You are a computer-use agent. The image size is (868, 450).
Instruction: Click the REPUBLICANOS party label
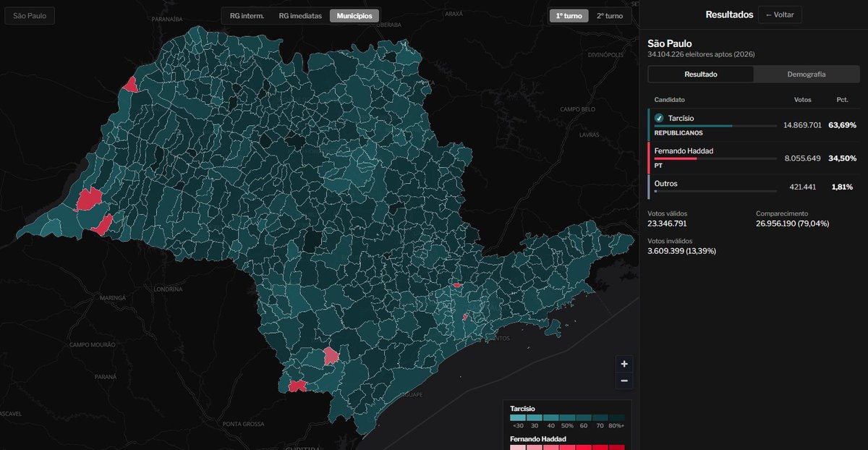pyautogui.click(x=678, y=133)
